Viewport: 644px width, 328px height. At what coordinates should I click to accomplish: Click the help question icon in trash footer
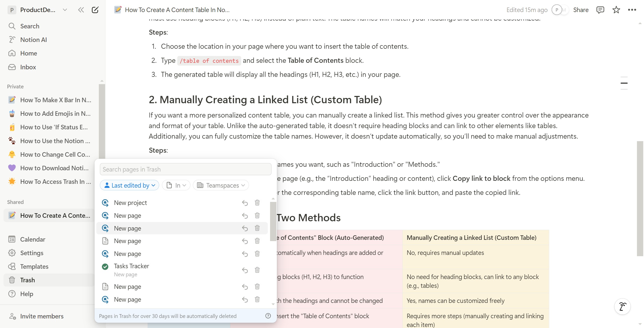[268, 316]
